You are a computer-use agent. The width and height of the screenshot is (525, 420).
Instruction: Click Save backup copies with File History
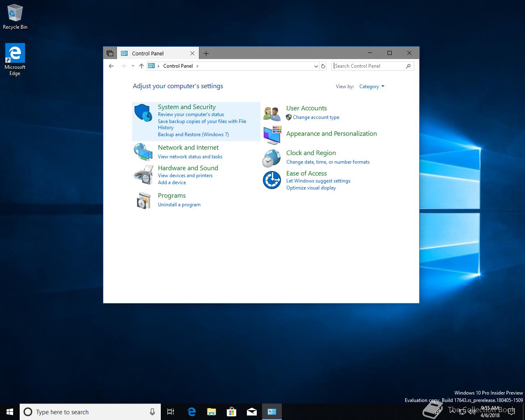point(202,124)
